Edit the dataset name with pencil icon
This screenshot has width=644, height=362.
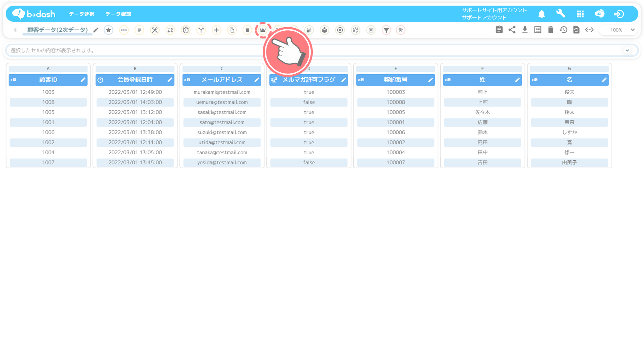(96, 30)
